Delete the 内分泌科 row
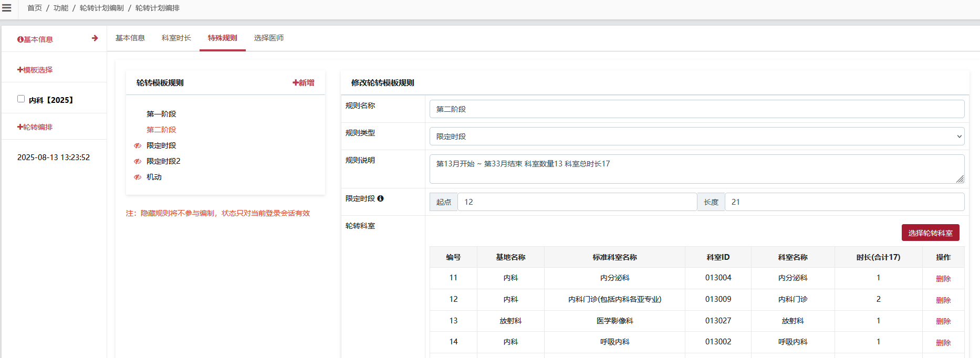 pyautogui.click(x=943, y=279)
